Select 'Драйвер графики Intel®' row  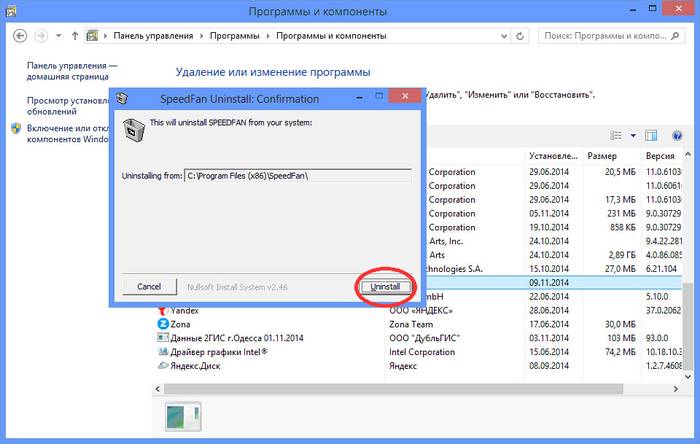coord(417,352)
